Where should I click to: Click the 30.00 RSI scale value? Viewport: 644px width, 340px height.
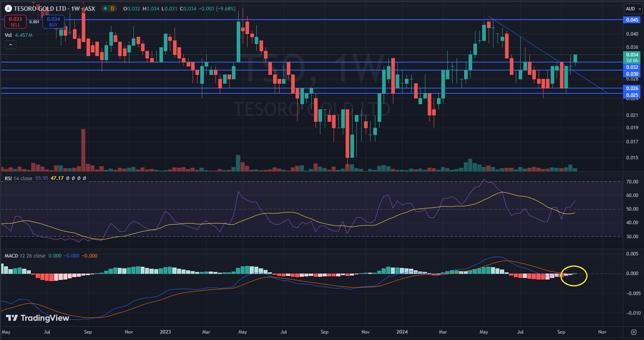[x=632, y=237]
